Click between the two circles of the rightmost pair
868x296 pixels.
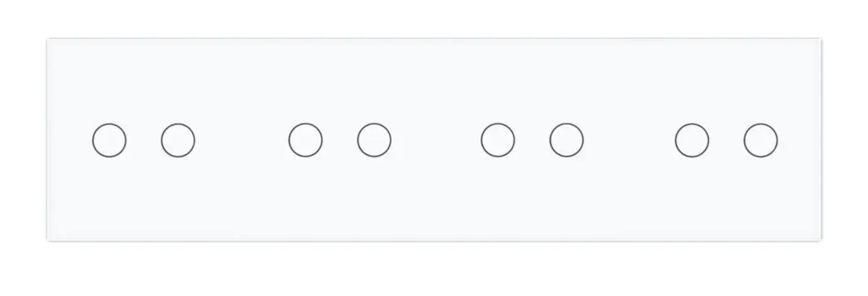pyautogui.click(x=726, y=140)
